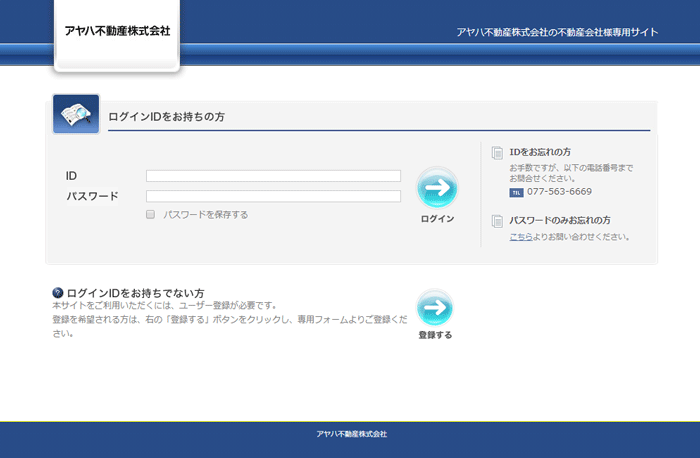Screen dimensions: 700x458
Task: Click the text お手数ですが、以下の電話番号まで
Action: pyautogui.click(x=571, y=168)
